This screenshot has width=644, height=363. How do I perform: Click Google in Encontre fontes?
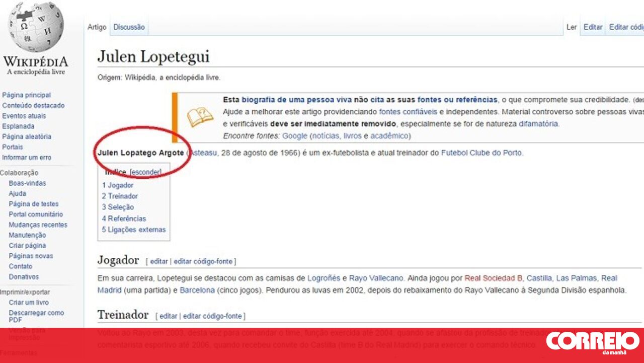[x=294, y=136]
